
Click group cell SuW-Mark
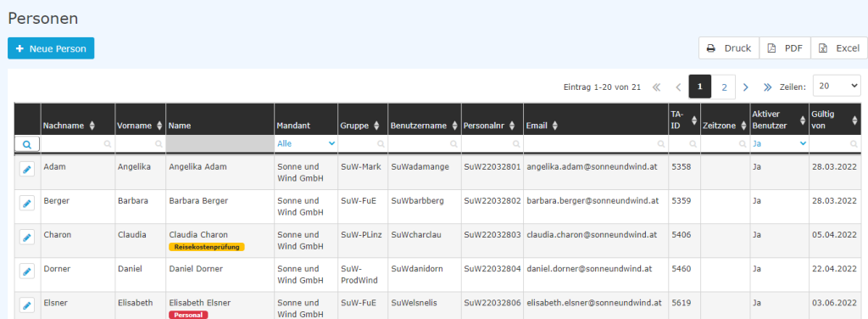click(361, 166)
